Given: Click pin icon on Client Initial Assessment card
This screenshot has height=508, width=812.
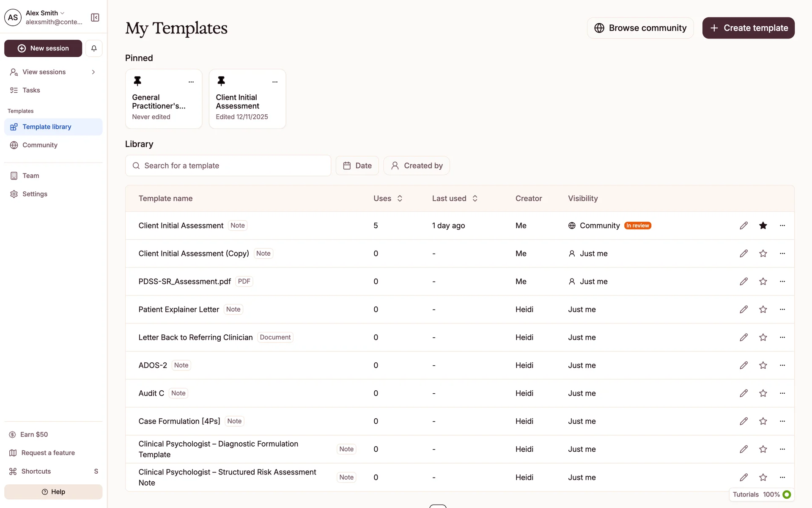Looking at the screenshot, I should [221, 81].
